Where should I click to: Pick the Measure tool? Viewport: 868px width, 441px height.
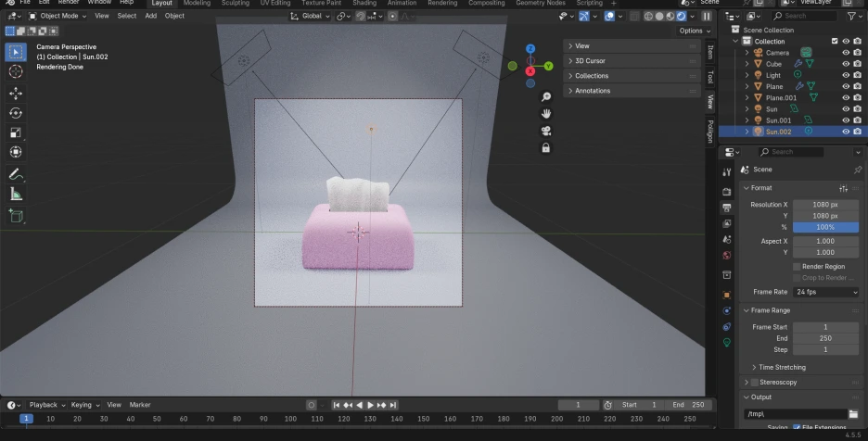(16, 194)
